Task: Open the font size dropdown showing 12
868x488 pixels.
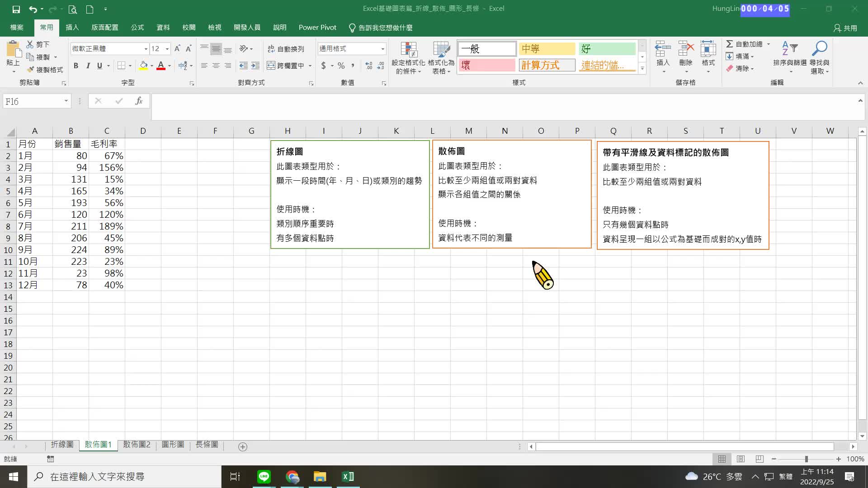Action: point(167,49)
